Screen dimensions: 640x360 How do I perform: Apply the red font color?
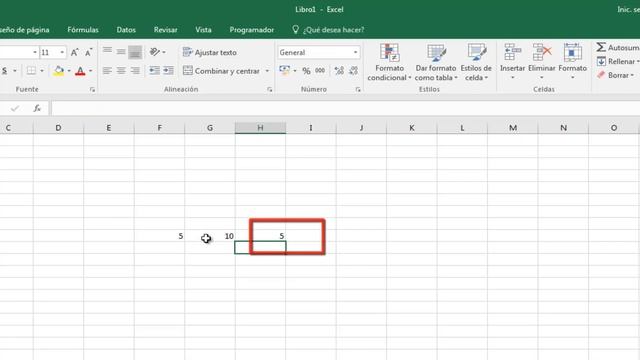click(x=80, y=71)
